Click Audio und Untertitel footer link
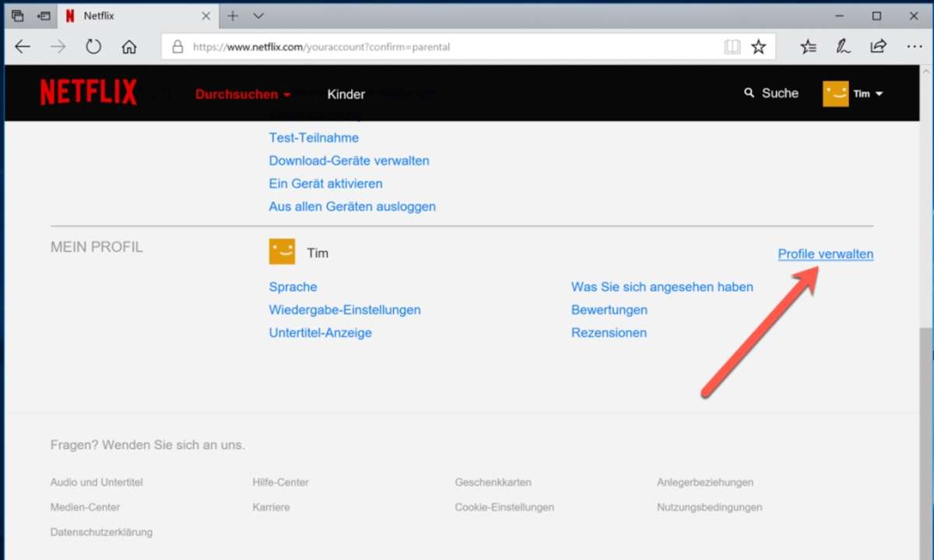Image resolution: width=934 pixels, height=560 pixels. (x=97, y=482)
